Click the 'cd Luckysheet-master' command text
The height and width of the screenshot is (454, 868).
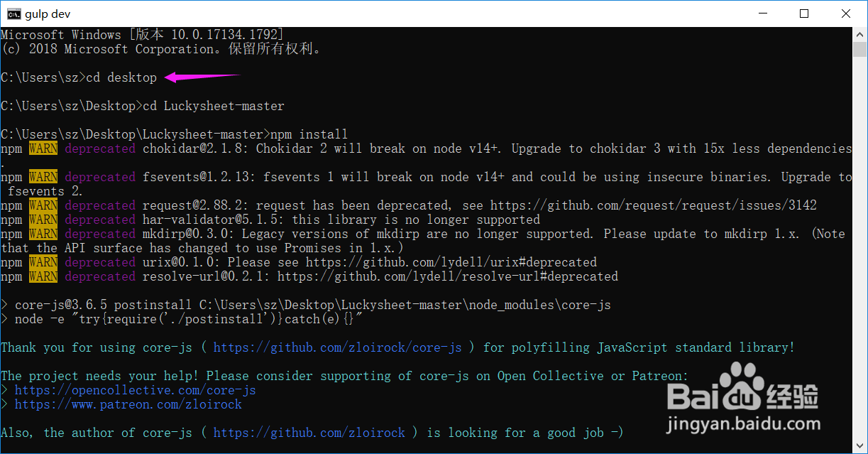[x=214, y=106]
